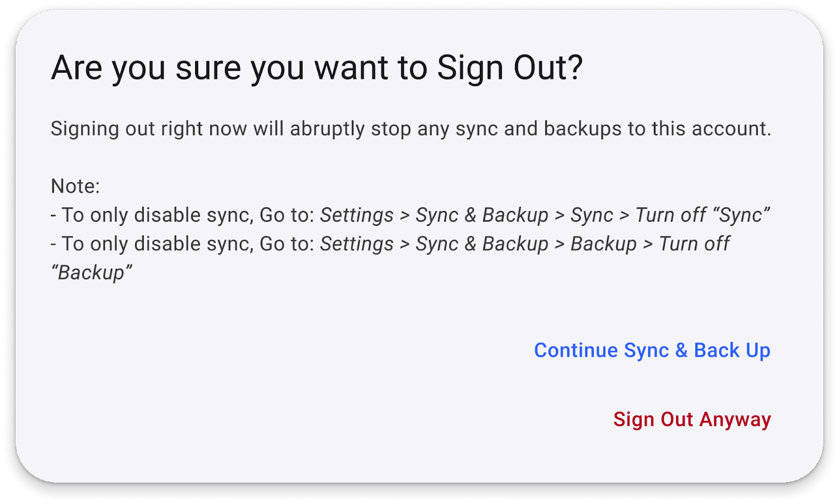Click the italic "Backup" path segment before Turn off
Screen dimensions: 839x504
(x=603, y=244)
